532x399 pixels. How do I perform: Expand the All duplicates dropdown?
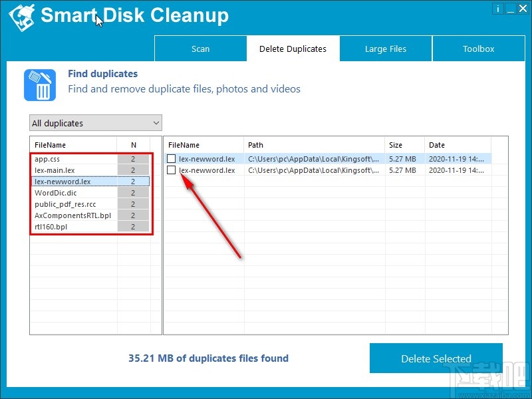pos(96,123)
